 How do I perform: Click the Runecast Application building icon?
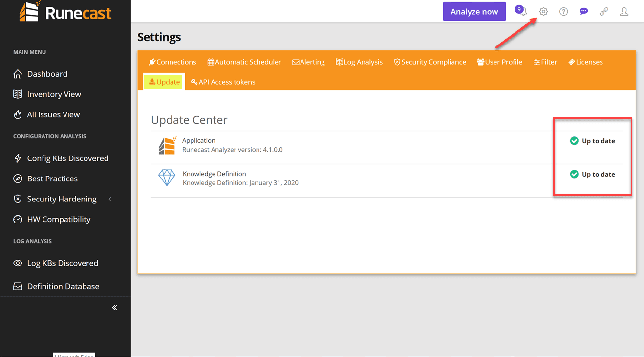pos(167,145)
